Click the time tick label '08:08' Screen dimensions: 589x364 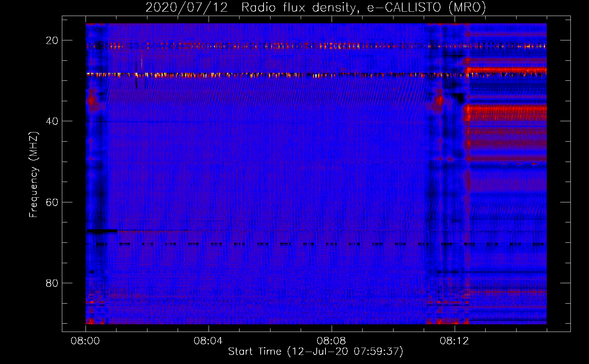click(x=332, y=341)
